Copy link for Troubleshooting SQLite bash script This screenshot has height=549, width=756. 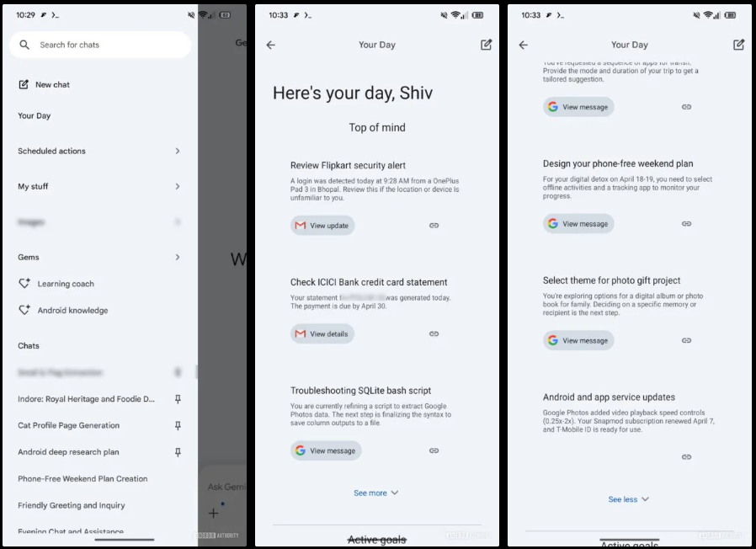pos(434,450)
